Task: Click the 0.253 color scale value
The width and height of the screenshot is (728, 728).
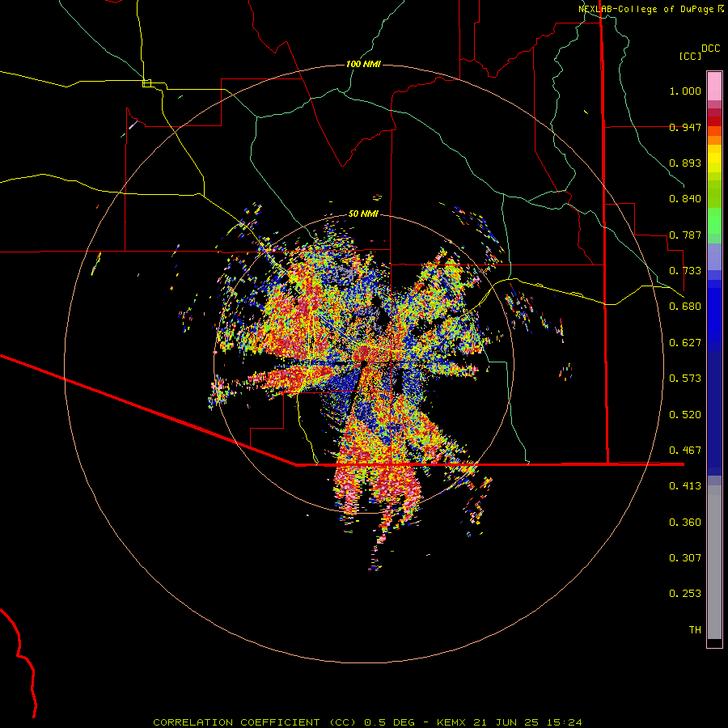Action: [x=685, y=594]
